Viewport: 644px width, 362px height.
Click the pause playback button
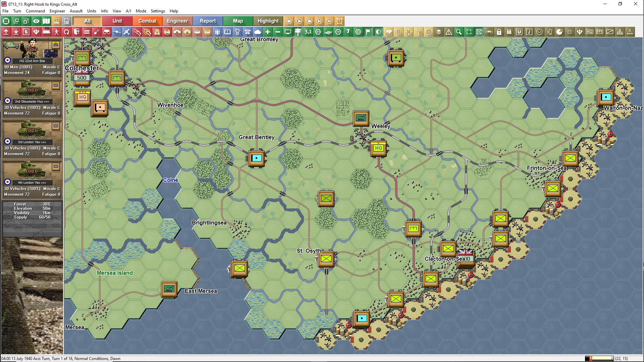329,21
